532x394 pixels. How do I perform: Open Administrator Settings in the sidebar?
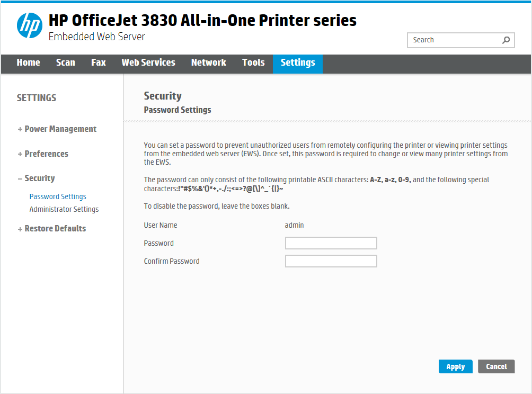pyautogui.click(x=64, y=209)
